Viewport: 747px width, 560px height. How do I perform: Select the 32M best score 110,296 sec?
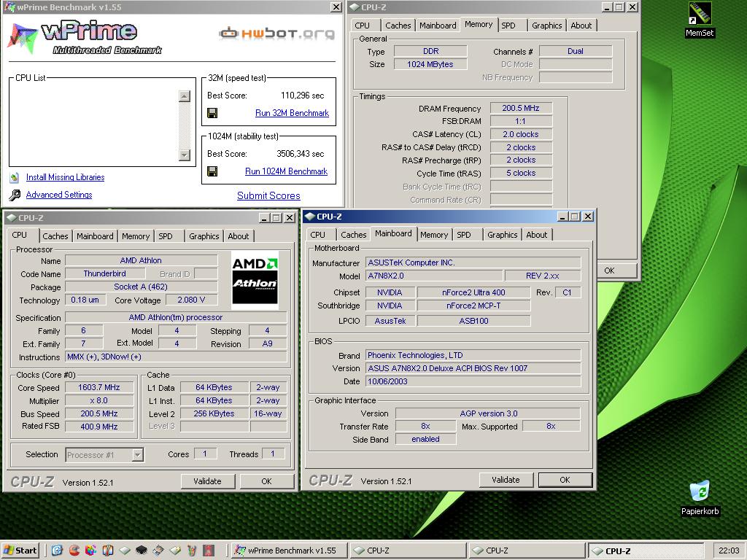[x=303, y=96]
